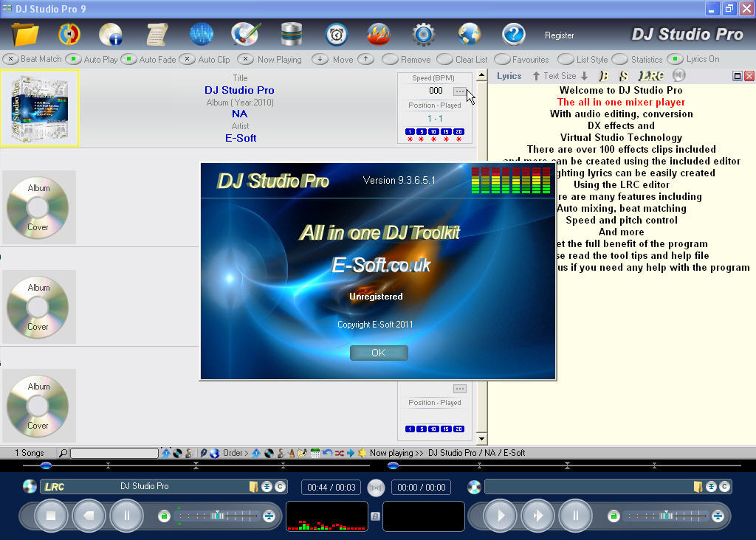Move the selected song up
Image resolution: width=756 pixels, height=540 pixels.
click(x=366, y=59)
